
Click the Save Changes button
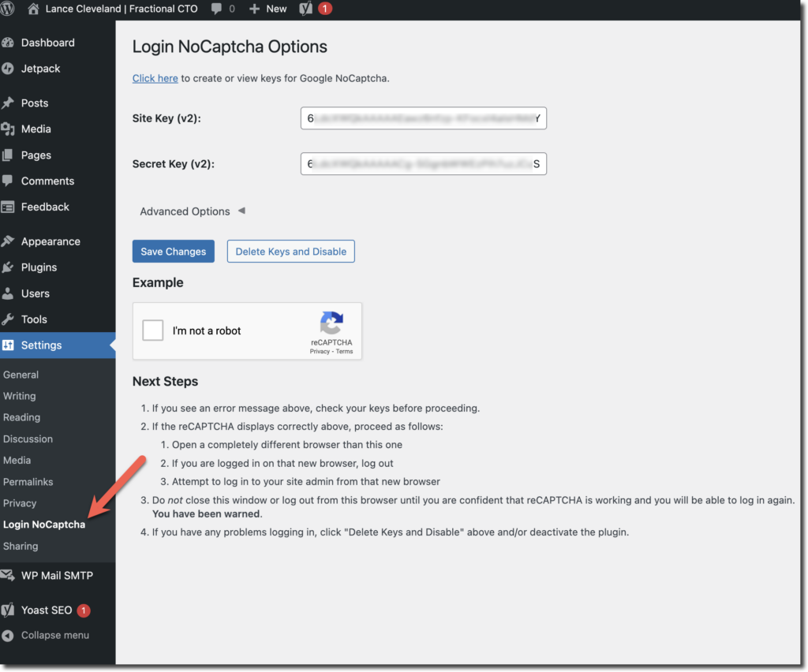pyautogui.click(x=173, y=252)
